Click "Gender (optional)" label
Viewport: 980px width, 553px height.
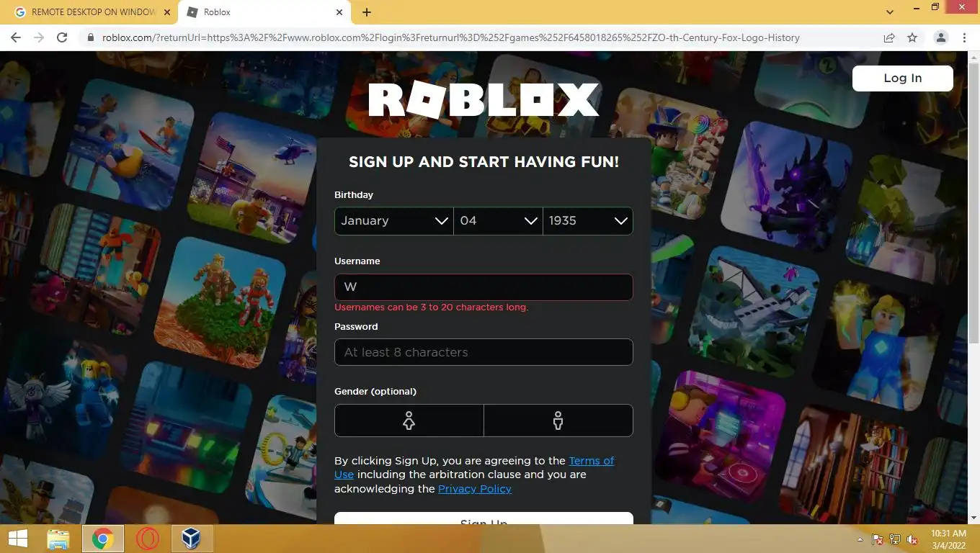click(x=375, y=392)
